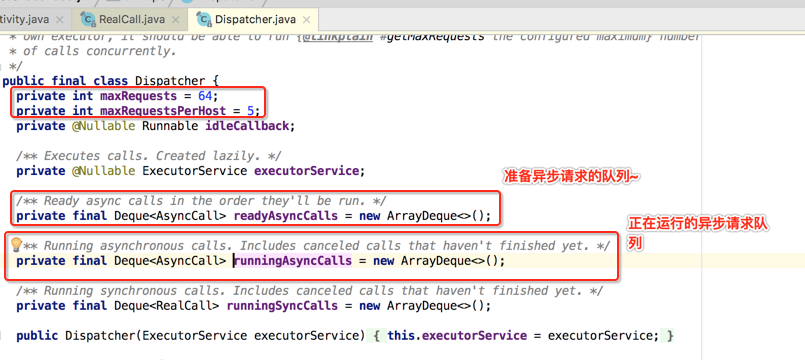Click the 'Ready async calls' comment line
Screen dimensions: 805x360
tap(201, 201)
